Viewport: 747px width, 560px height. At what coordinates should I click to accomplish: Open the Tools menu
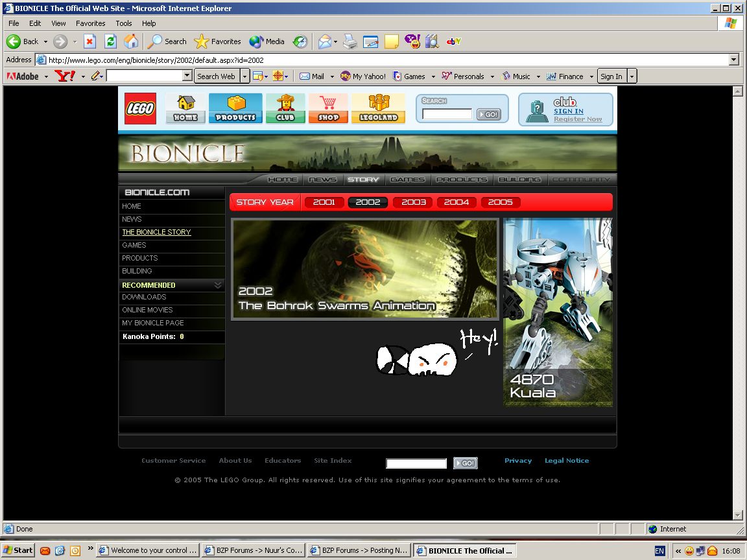tap(124, 23)
